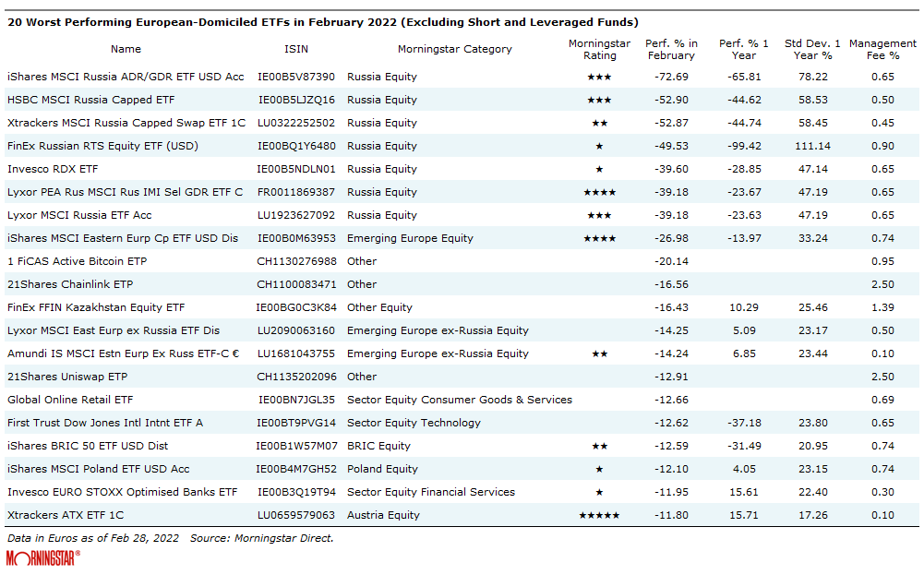Click the two-star rating for iShares BRIC 50

click(598, 446)
